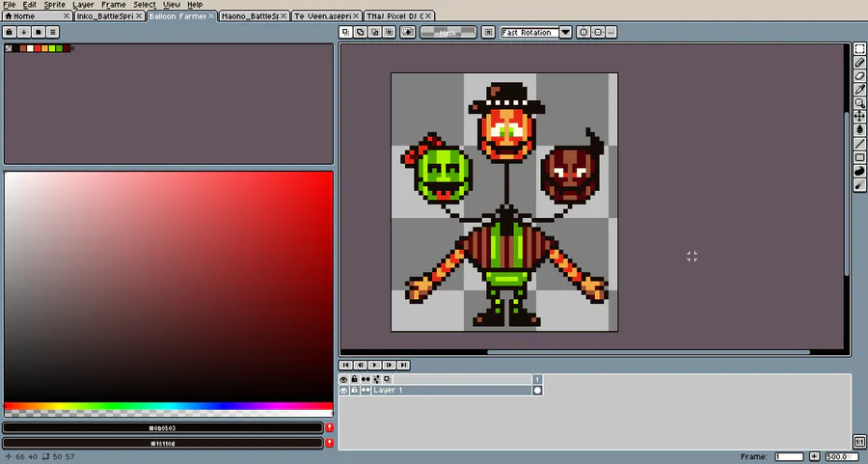
Task: Toggle visibility of all layers in header
Action: pyautogui.click(x=343, y=379)
